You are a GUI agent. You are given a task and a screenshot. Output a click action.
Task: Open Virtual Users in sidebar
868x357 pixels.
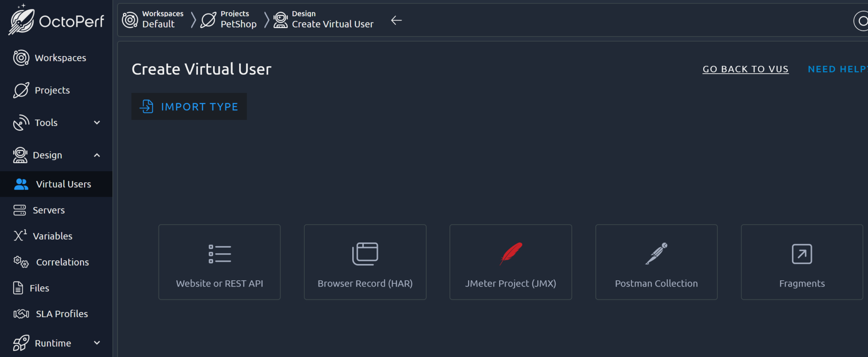tap(63, 184)
